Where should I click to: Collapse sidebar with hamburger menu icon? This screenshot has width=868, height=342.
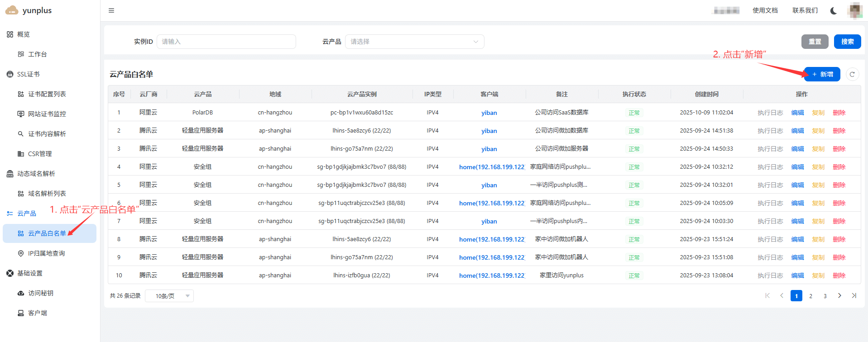[111, 10]
